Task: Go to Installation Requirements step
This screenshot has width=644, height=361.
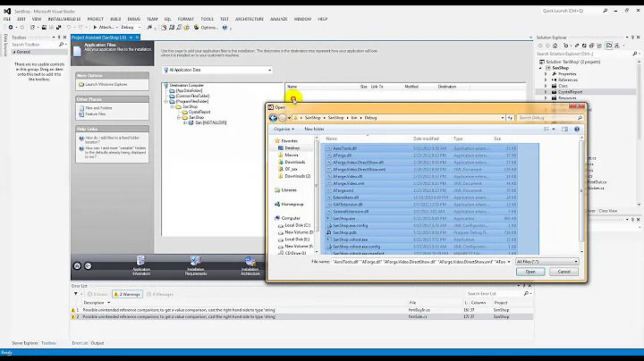Action: click(196, 265)
